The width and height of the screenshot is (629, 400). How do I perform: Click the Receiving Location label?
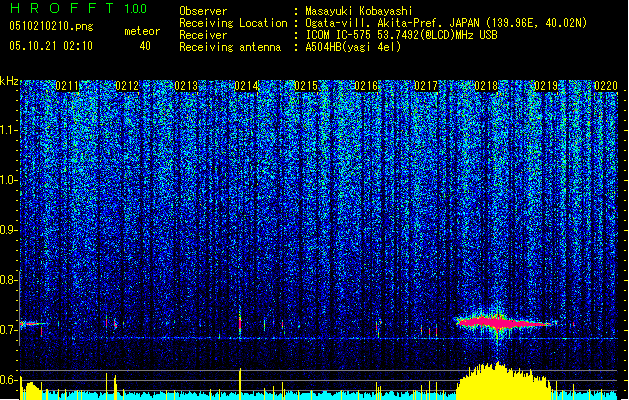pos(233,23)
